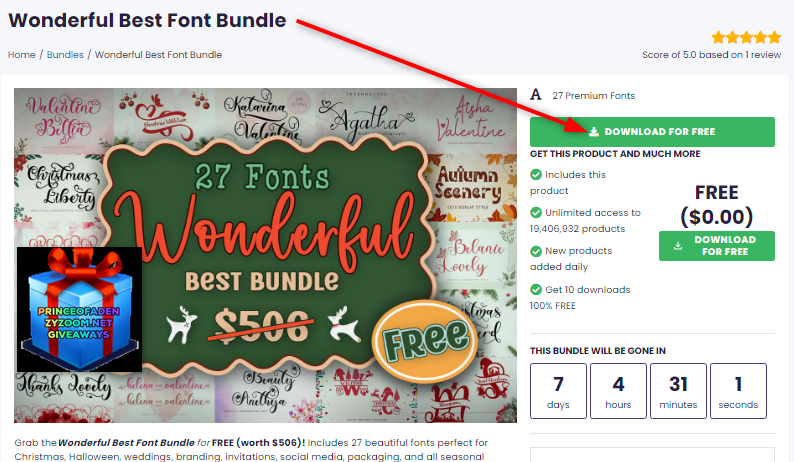
Task: Open the Bundles breadcrumb link
Action: coord(65,55)
